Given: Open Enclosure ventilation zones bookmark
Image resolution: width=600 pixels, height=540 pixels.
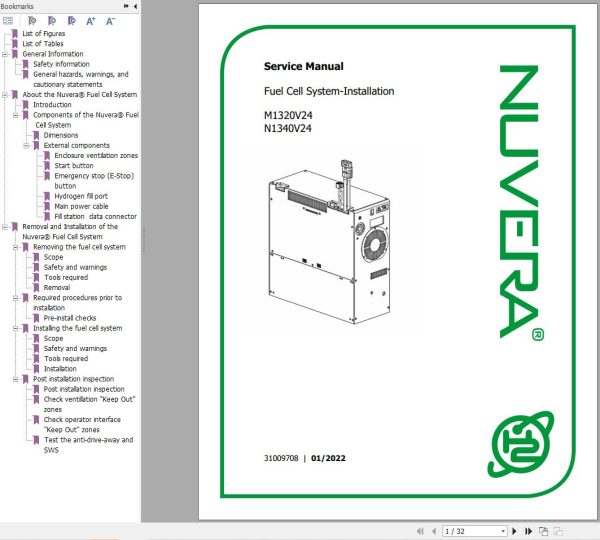Looking at the screenshot, I should (x=96, y=155).
